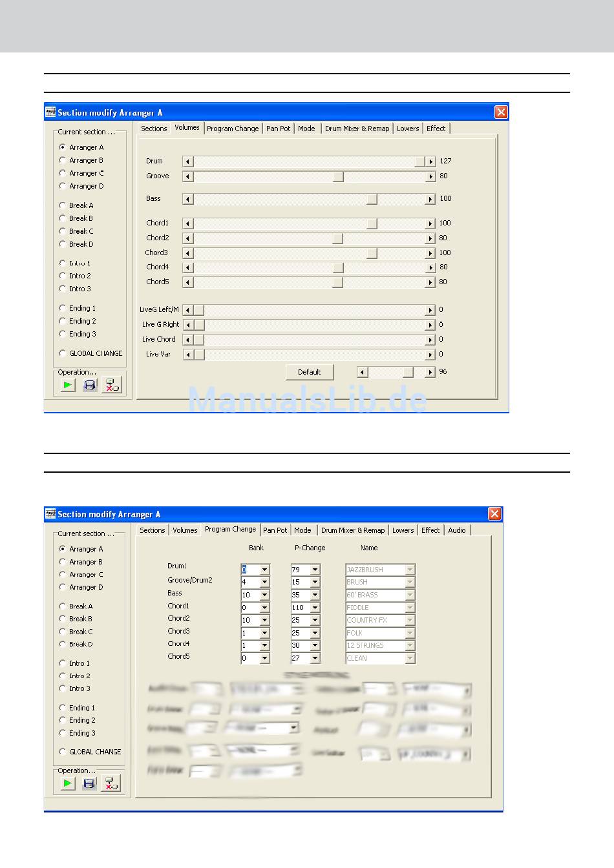The image size is (614, 868).
Task: Click FIDDLE name field for Chord1
Action: click(x=380, y=608)
